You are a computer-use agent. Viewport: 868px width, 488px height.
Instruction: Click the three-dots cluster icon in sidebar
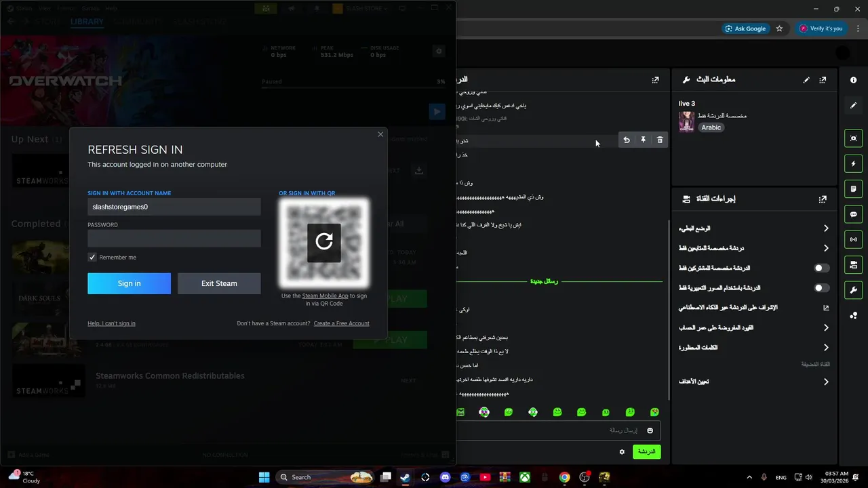click(853, 315)
